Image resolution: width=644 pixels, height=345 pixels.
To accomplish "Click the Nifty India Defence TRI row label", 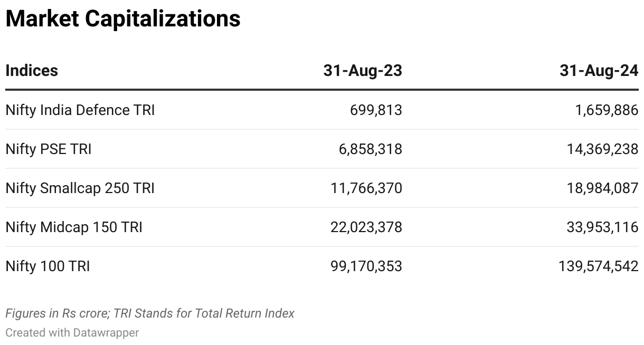I will [80, 110].
